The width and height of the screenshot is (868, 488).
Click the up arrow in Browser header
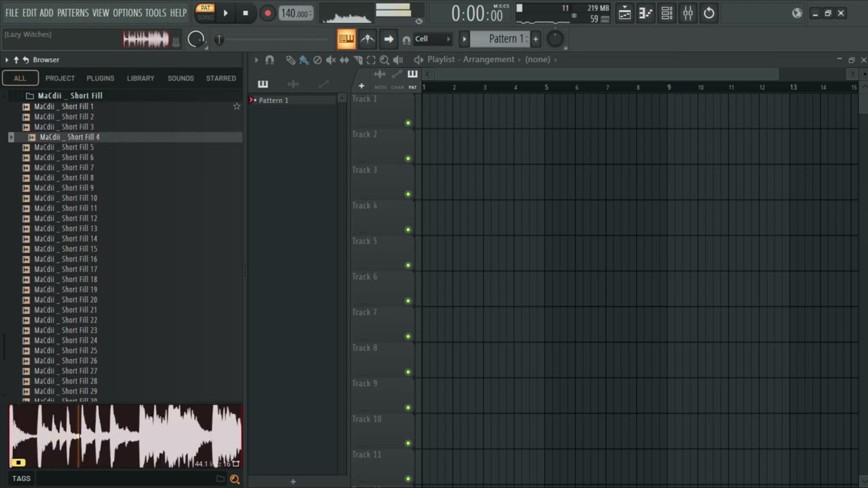click(x=16, y=60)
